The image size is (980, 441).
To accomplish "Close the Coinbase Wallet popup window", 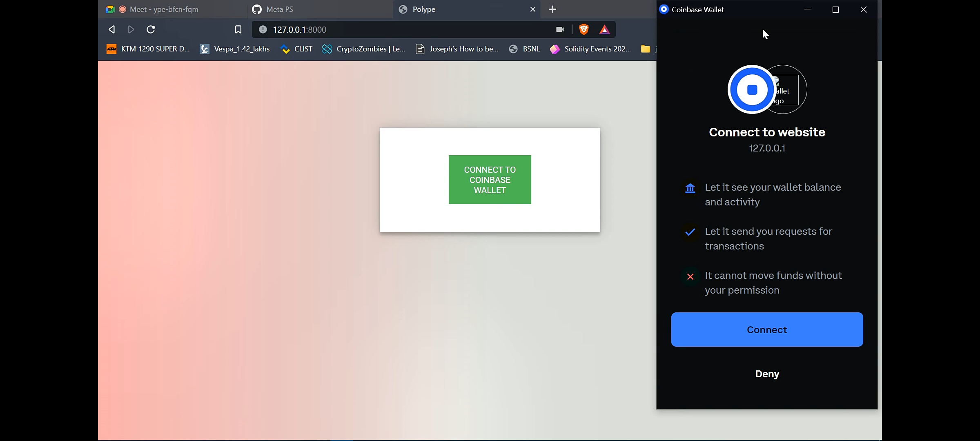I will [x=864, y=9].
